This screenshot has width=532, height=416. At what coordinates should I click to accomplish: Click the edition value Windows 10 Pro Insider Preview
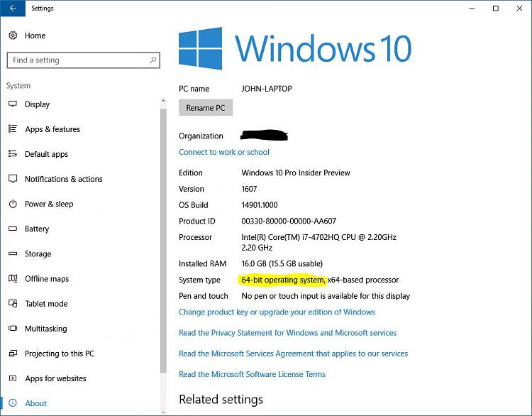pos(296,173)
